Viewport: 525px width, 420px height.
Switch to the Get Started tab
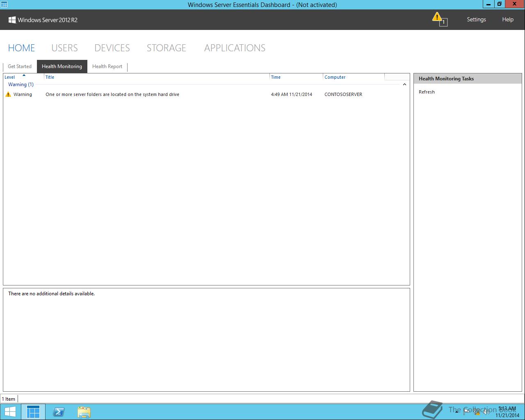[x=20, y=66]
